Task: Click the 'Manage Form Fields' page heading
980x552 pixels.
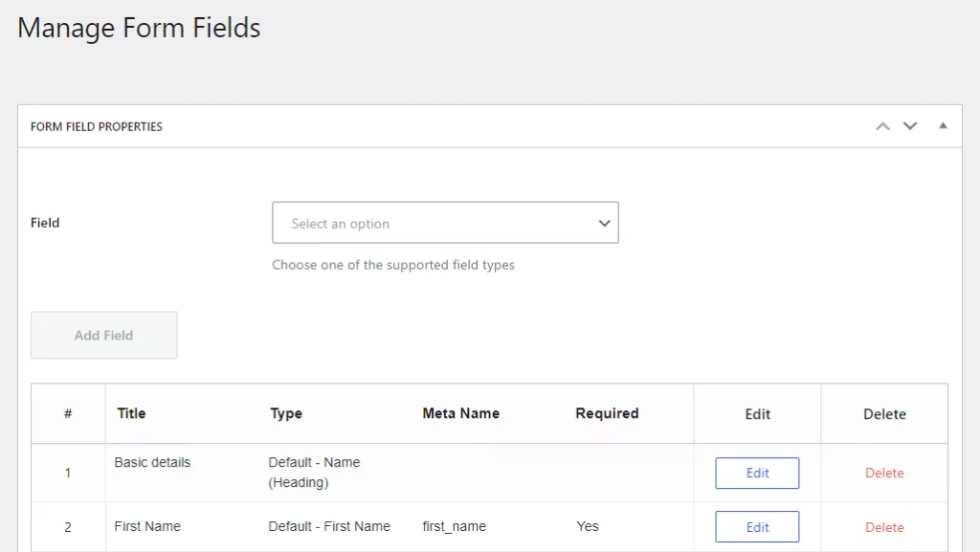Action: coord(139,28)
